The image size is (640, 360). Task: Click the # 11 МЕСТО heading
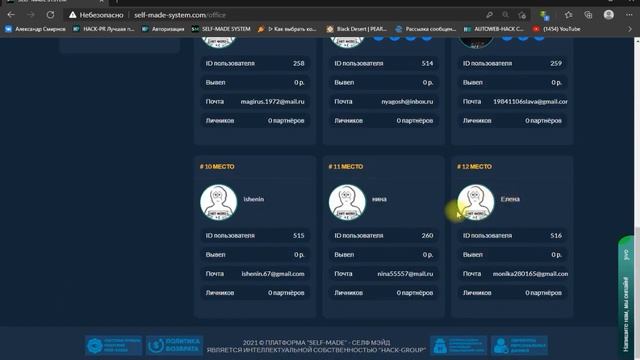click(x=346, y=167)
